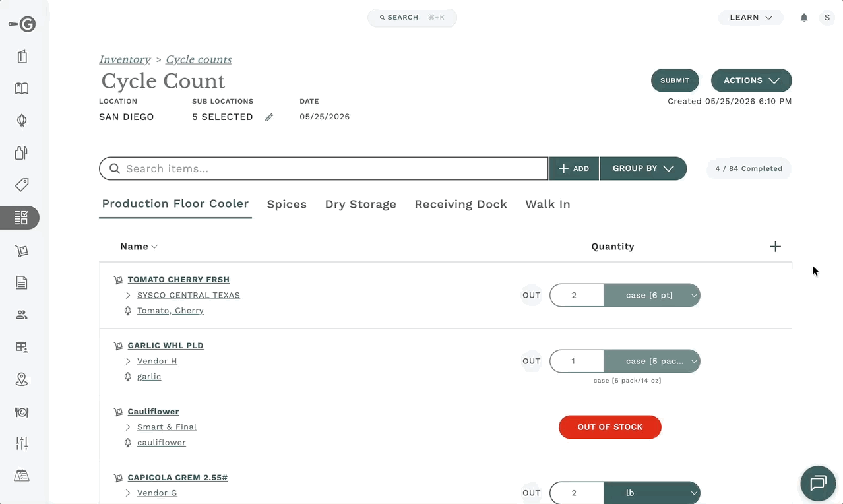Click the SUBMIT button
843x504 pixels.
click(675, 80)
